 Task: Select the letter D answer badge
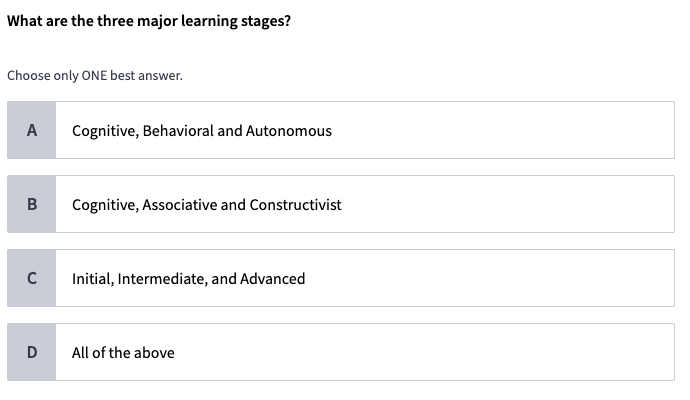click(x=32, y=352)
